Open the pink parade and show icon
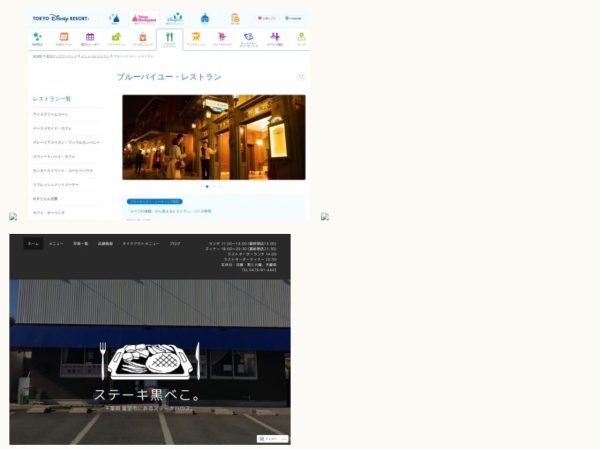The height and width of the screenshot is (450, 600). (x=222, y=39)
